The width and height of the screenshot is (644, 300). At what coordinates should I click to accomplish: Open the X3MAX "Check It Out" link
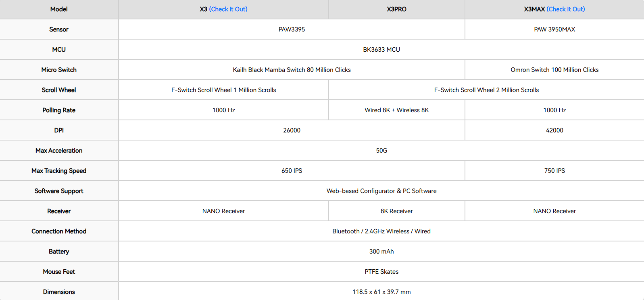pyautogui.click(x=565, y=9)
